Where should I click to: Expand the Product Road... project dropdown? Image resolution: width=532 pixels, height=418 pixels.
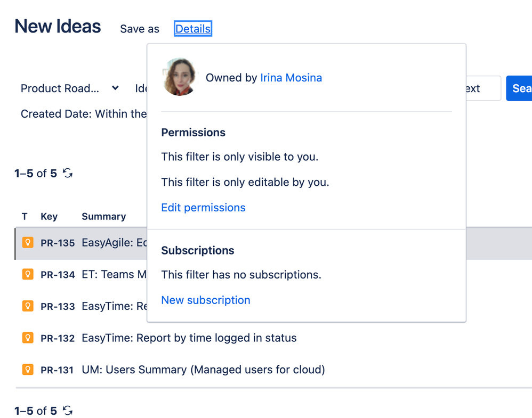[x=69, y=88]
